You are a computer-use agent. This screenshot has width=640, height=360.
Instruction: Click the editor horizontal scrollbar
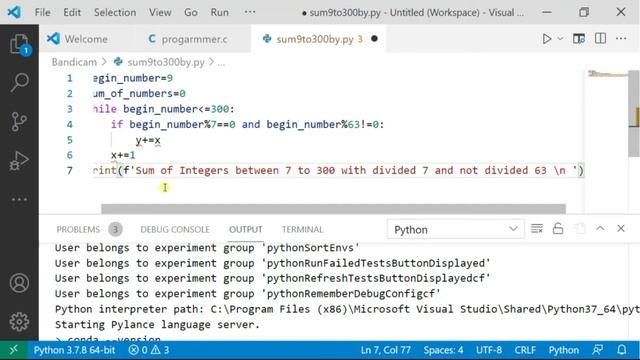coord(333,209)
